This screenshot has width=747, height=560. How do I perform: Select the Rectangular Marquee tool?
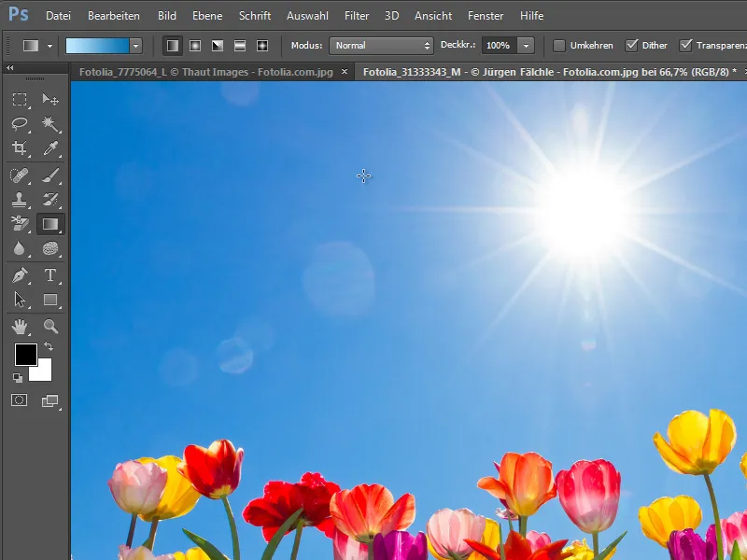click(20, 99)
